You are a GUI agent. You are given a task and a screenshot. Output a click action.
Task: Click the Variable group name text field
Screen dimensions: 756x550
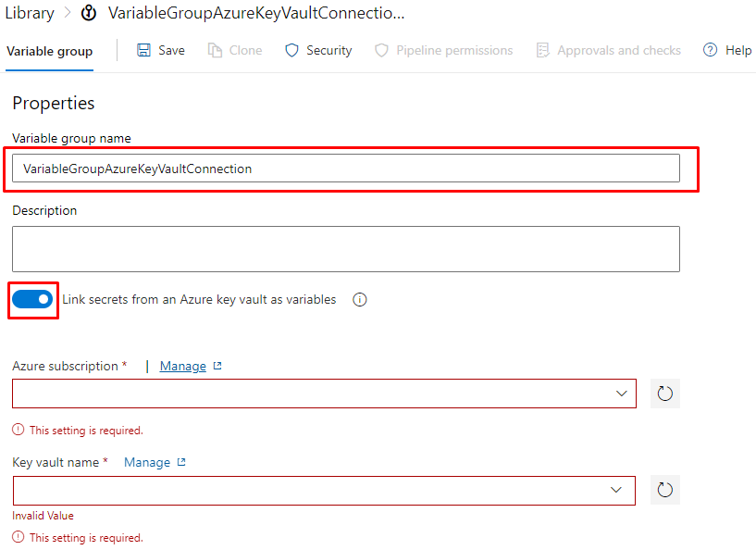346,169
